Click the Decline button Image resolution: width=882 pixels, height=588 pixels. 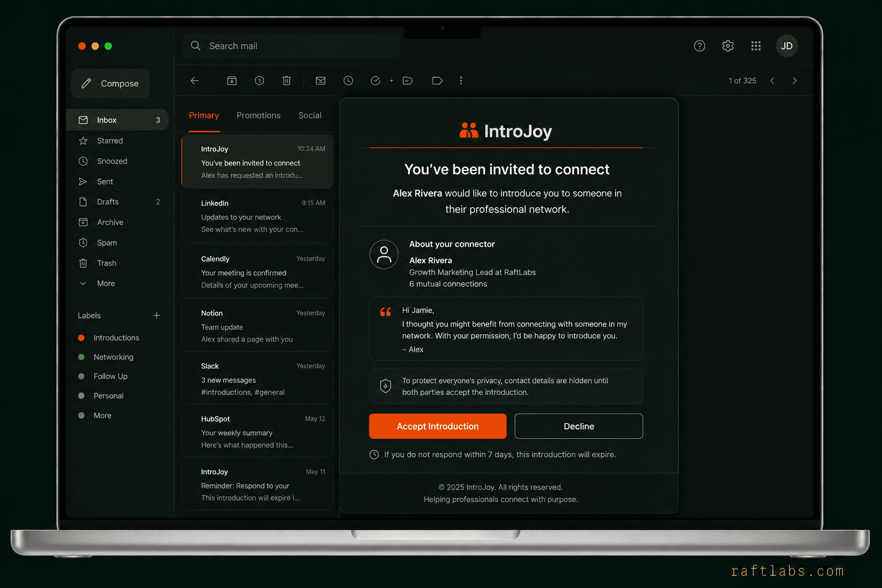coord(579,426)
